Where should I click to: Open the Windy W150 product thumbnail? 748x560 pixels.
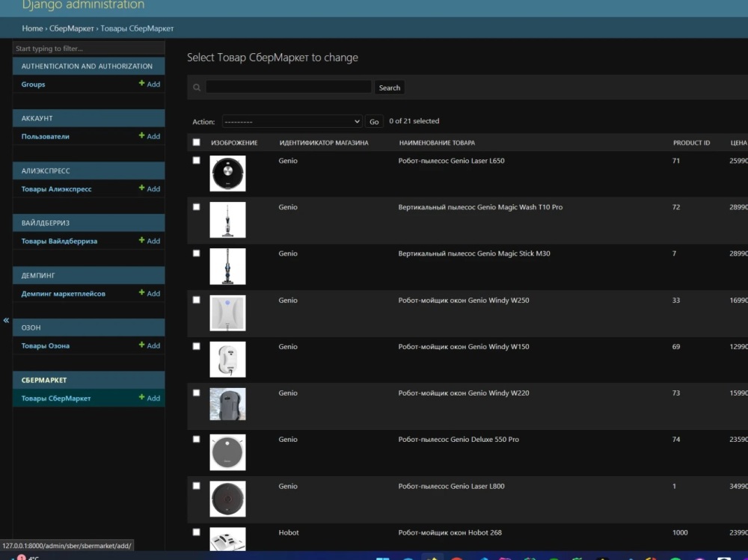pos(227,359)
